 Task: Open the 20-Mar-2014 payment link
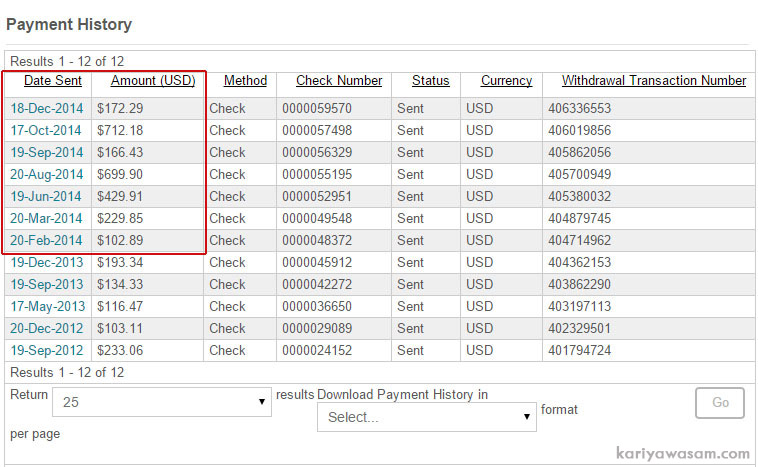46,219
